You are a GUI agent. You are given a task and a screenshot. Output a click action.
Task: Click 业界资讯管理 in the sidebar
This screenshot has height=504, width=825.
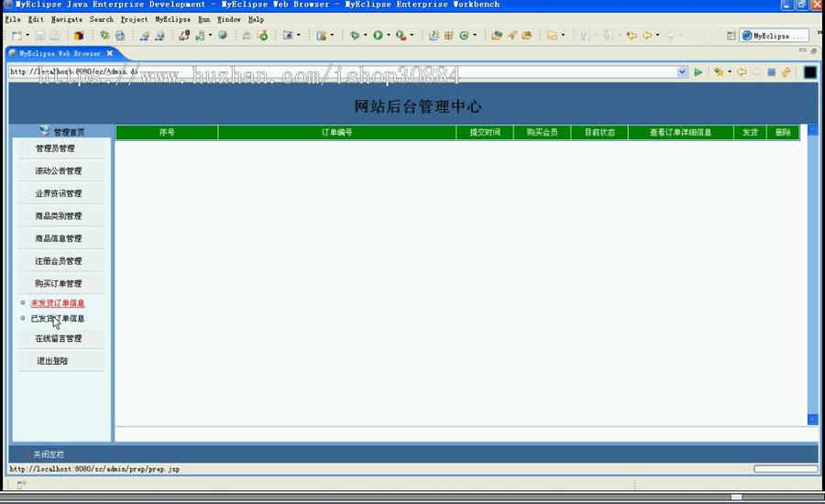[59, 193]
